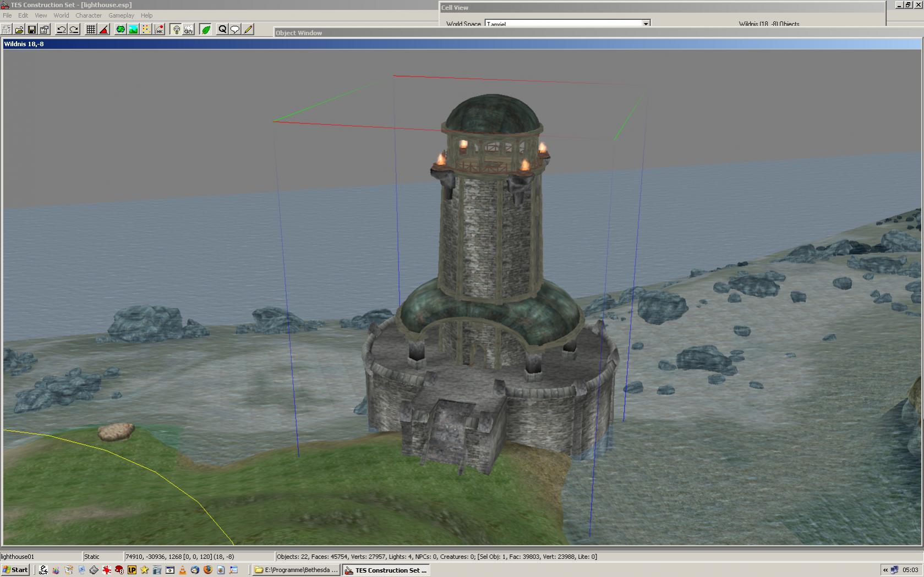Toggle the snap to grid button

click(91, 30)
